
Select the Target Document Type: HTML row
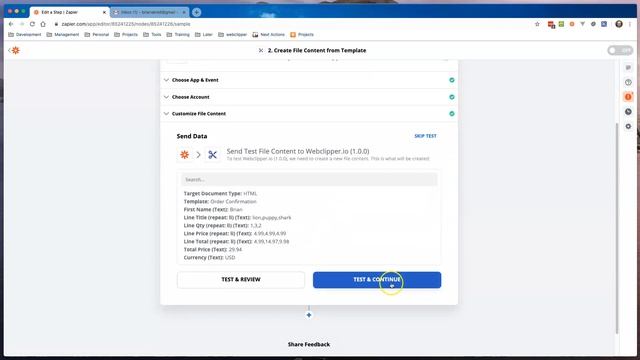[x=220, y=193]
